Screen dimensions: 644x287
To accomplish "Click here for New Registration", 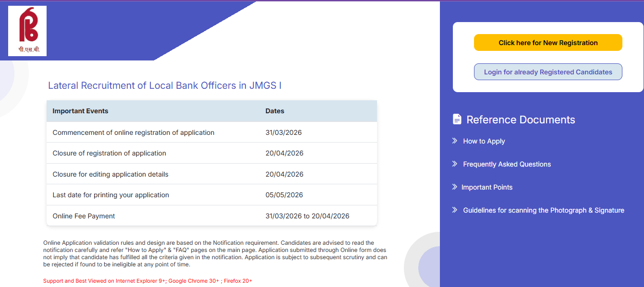I will (x=547, y=42).
